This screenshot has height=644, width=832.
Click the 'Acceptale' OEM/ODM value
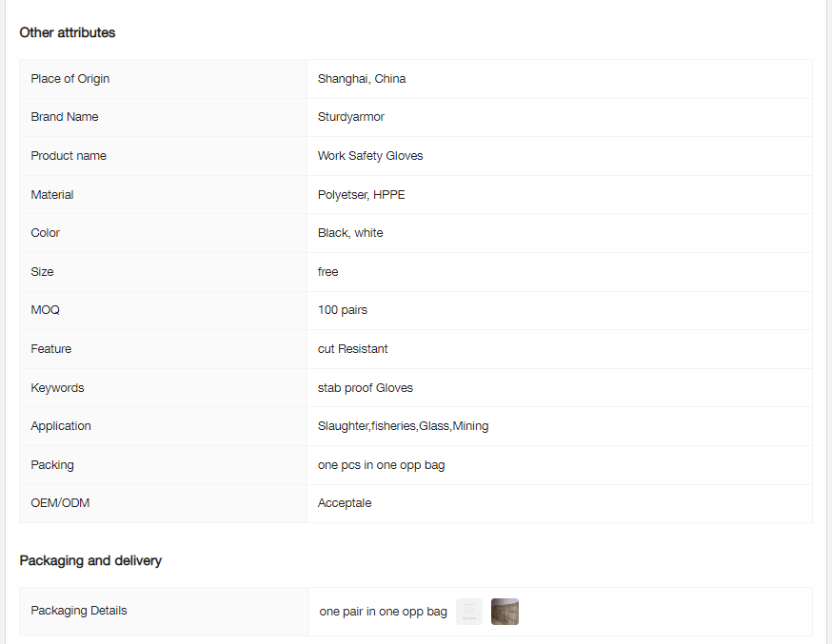(345, 503)
